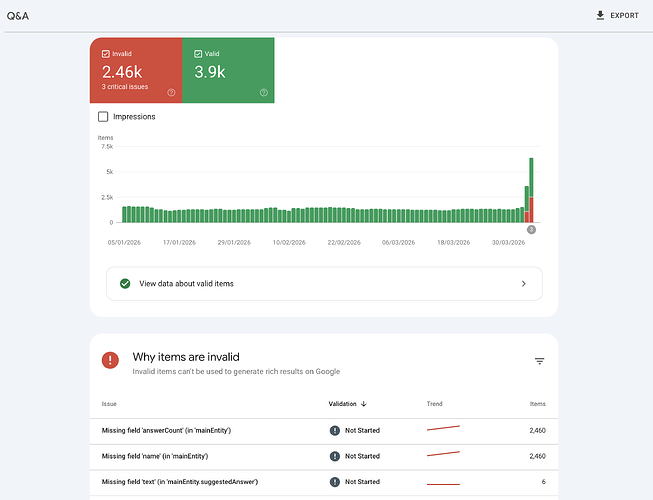Click the filter icon for invalid issues
The image size is (653, 500).
(x=539, y=361)
